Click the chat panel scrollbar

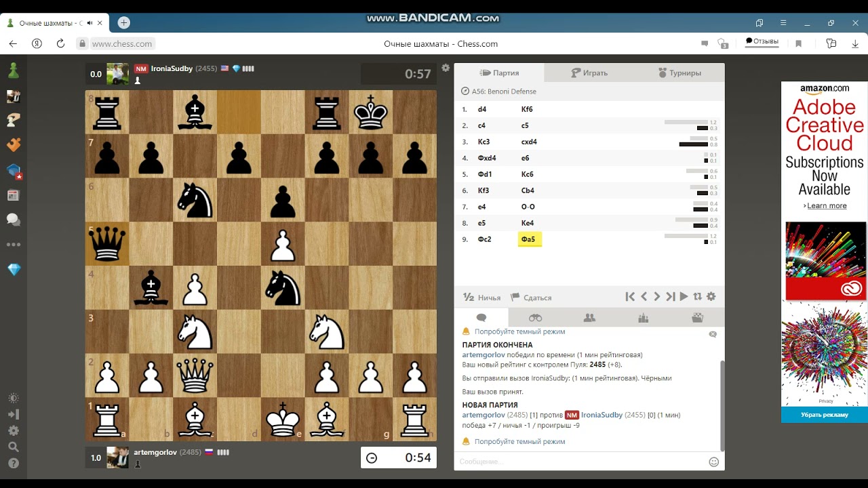(x=722, y=405)
